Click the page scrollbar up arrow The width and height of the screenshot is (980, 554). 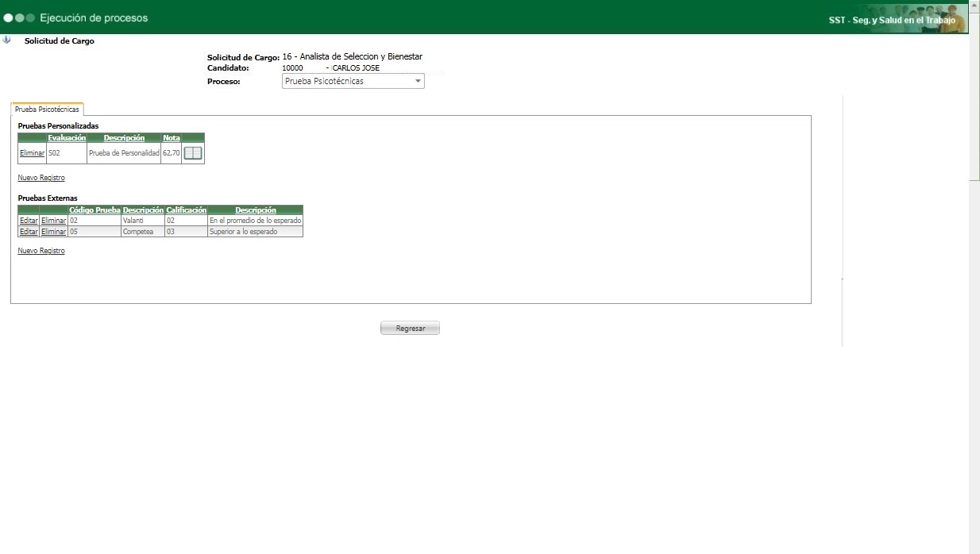tap(974, 5)
